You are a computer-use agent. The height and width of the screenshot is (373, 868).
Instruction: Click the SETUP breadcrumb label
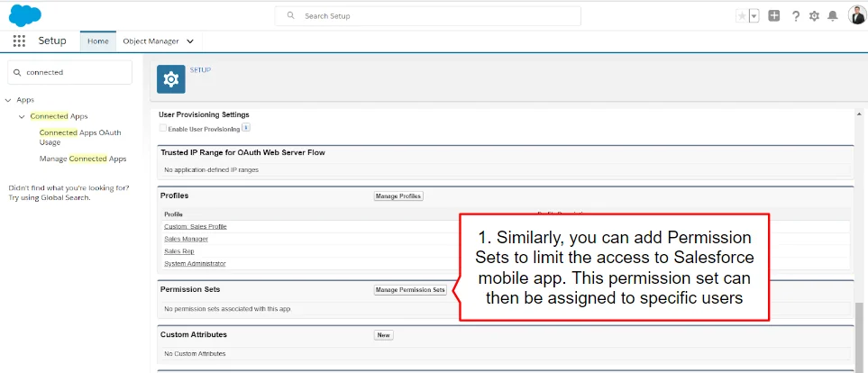[200, 70]
